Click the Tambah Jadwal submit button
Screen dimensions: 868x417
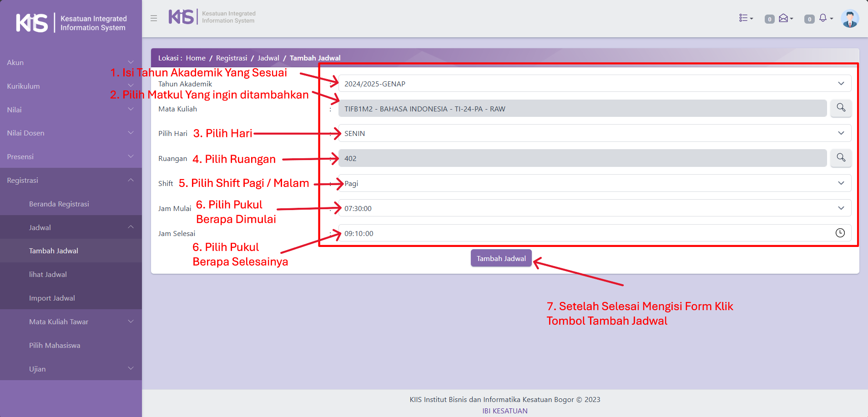[x=501, y=258]
